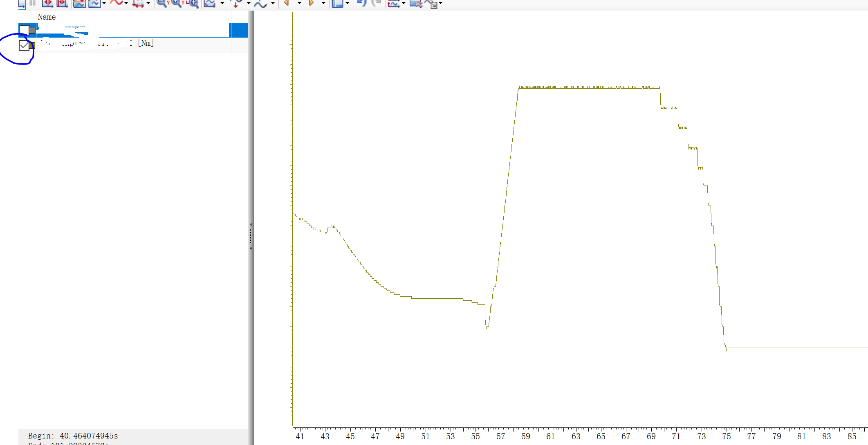868x445 pixels.
Task: Click the zoom-in magnifier toolbar icon
Action: [x=177, y=3]
